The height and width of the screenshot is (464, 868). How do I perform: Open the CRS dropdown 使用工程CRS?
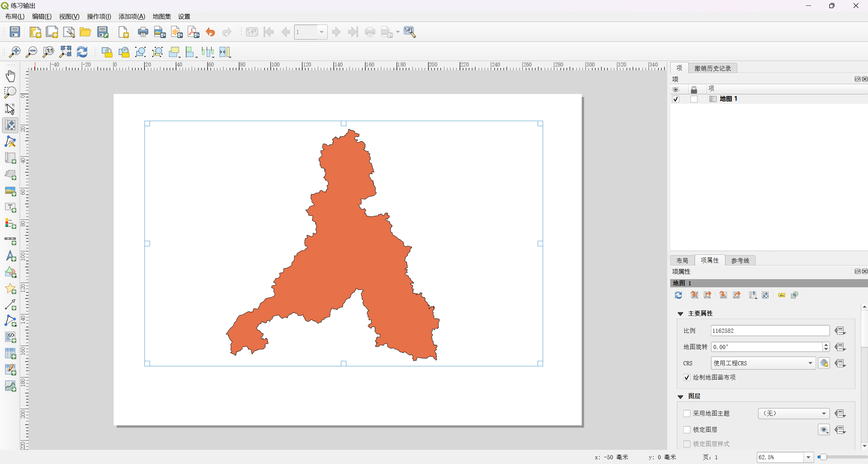tap(763, 363)
